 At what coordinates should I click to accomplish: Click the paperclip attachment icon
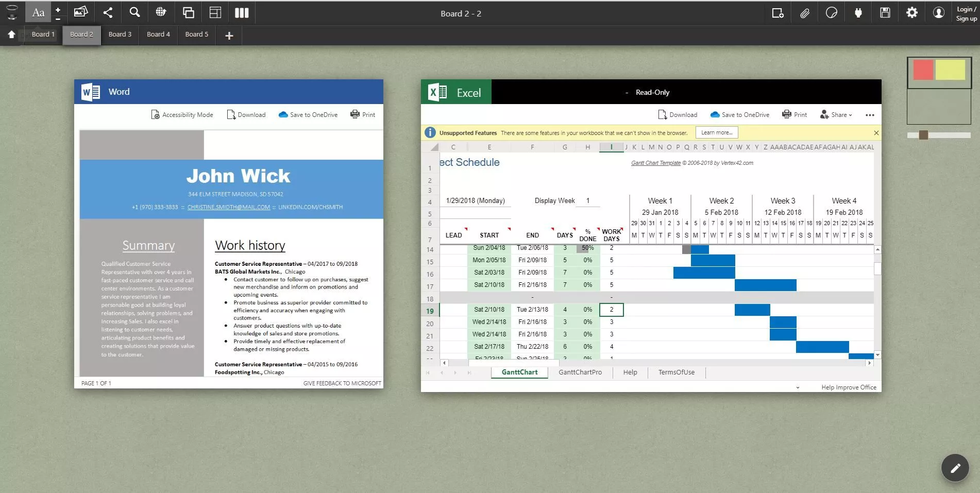(804, 13)
